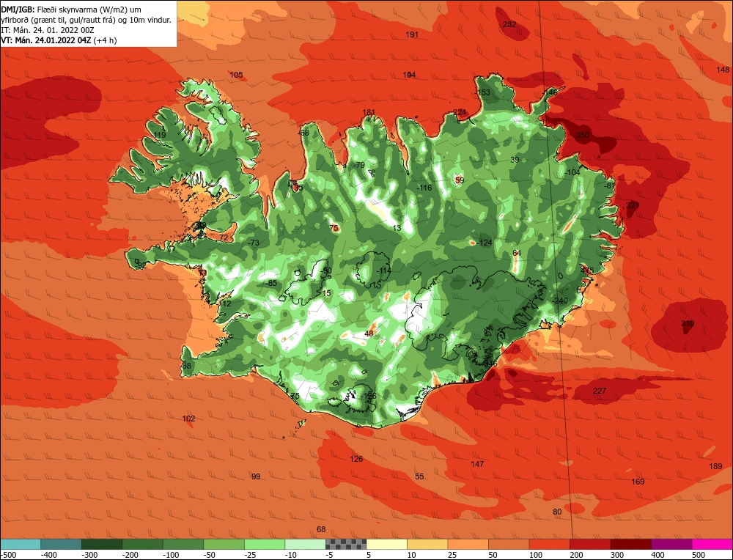Click the valid time 'VT: Mán. 24.01.2022 04Z'

tap(45, 40)
